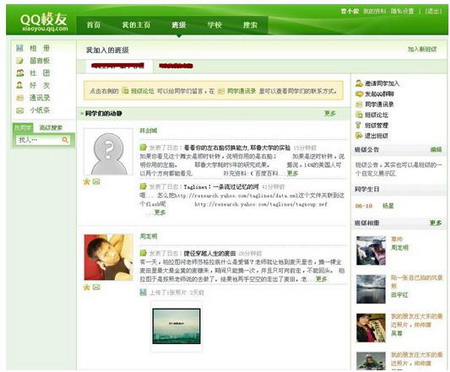Select the first redacted class tab
The width and height of the screenshot is (450, 372).
click(118, 66)
